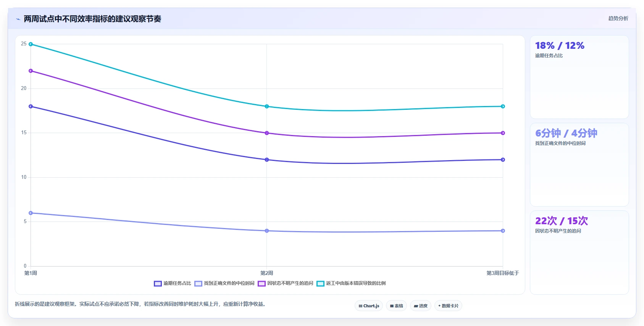Select the Chart.js chip
The image size is (644, 326).
[x=369, y=306]
